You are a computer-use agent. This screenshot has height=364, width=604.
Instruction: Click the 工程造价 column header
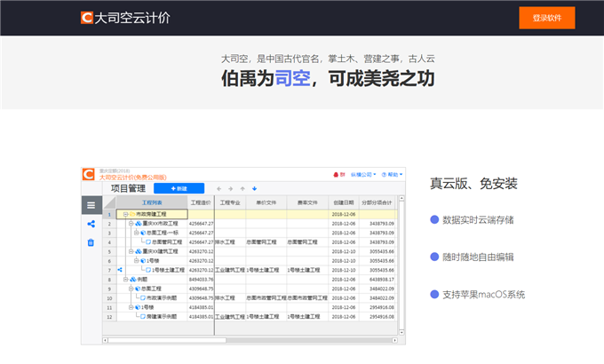202,202
